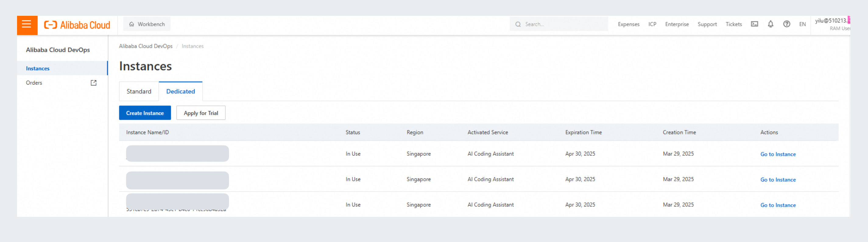Image resolution: width=868 pixels, height=242 pixels.
Task: Open the hamburger navigation menu
Action: click(x=26, y=25)
